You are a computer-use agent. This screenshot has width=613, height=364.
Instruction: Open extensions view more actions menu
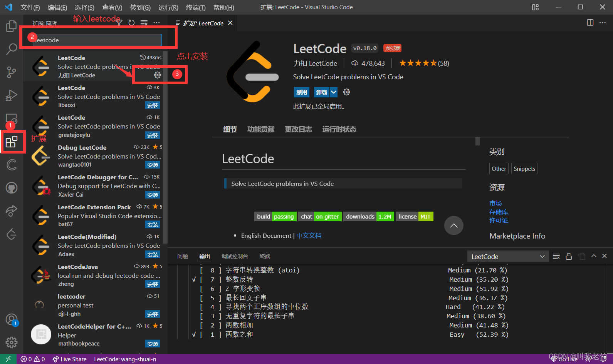pos(156,23)
